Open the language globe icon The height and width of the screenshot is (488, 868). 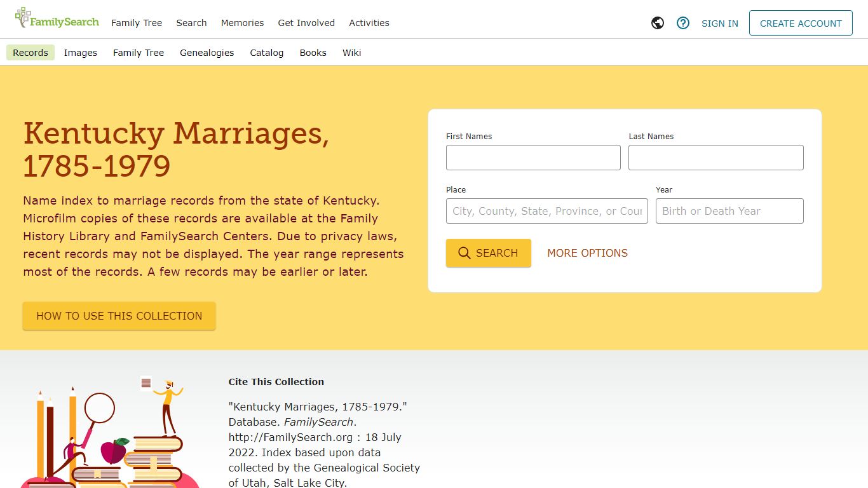click(658, 23)
